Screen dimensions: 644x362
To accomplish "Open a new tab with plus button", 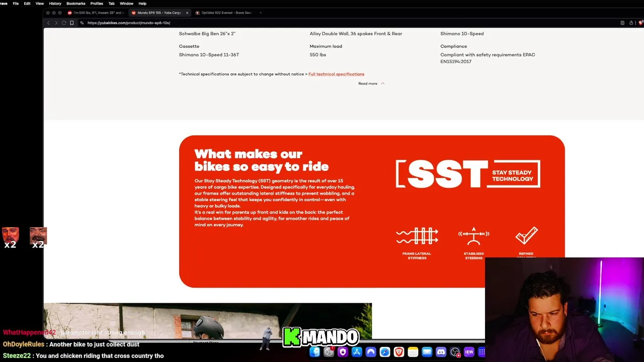I will coord(261,13).
